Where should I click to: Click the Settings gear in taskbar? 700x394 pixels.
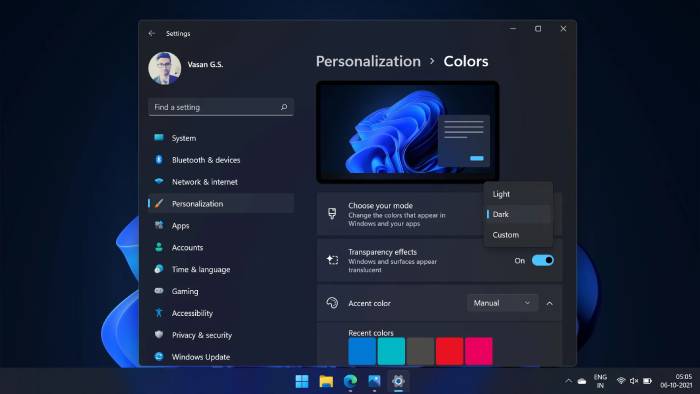(x=398, y=382)
